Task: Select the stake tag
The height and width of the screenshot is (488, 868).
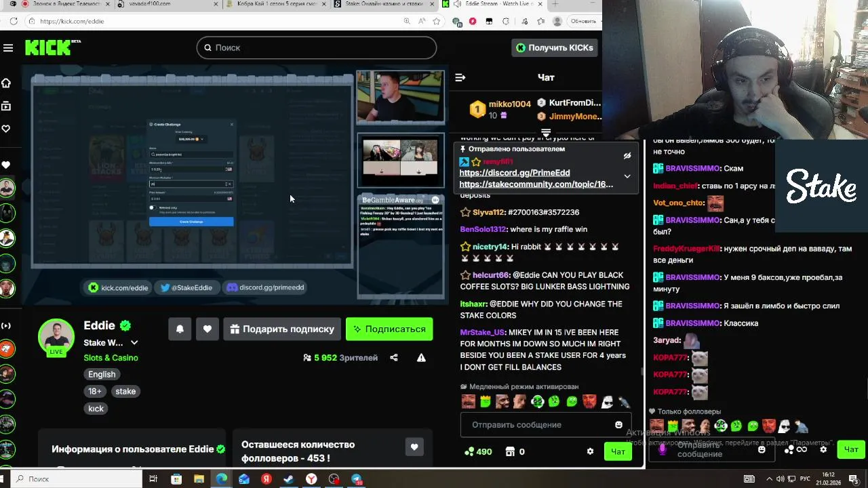Action: [125, 391]
